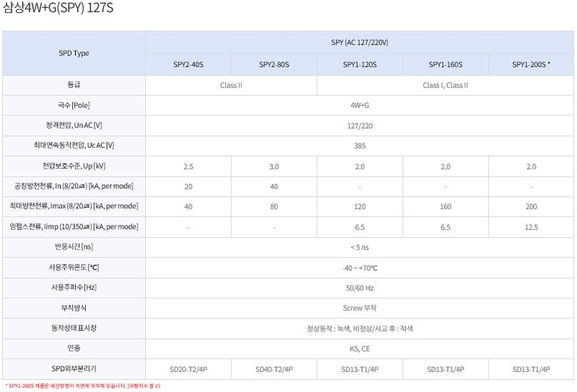Click the 부착방식 row label
Viewport: 577px width, 392px height.
pos(74,308)
